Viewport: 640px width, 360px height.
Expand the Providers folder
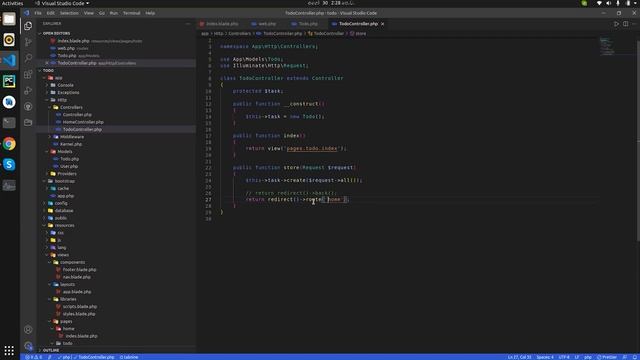point(67,173)
